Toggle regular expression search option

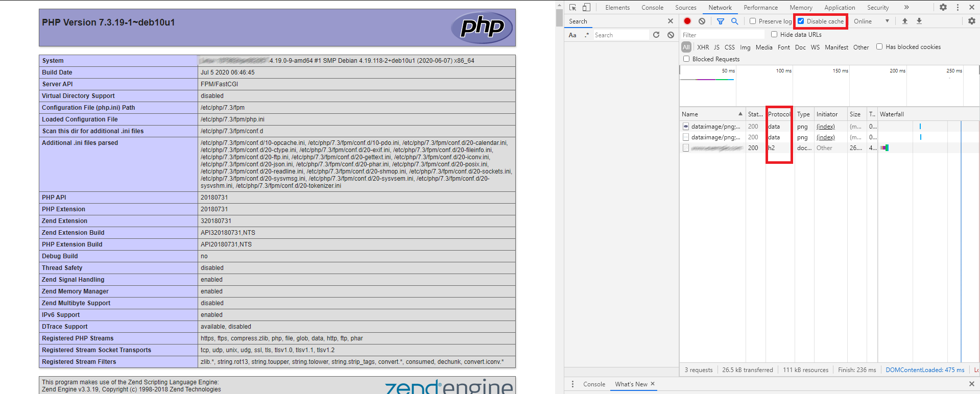[x=587, y=35]
